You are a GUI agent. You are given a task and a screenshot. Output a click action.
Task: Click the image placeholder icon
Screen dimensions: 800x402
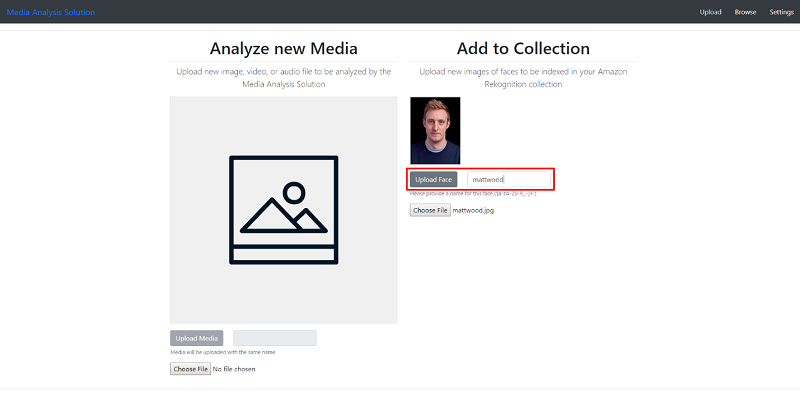284,210
